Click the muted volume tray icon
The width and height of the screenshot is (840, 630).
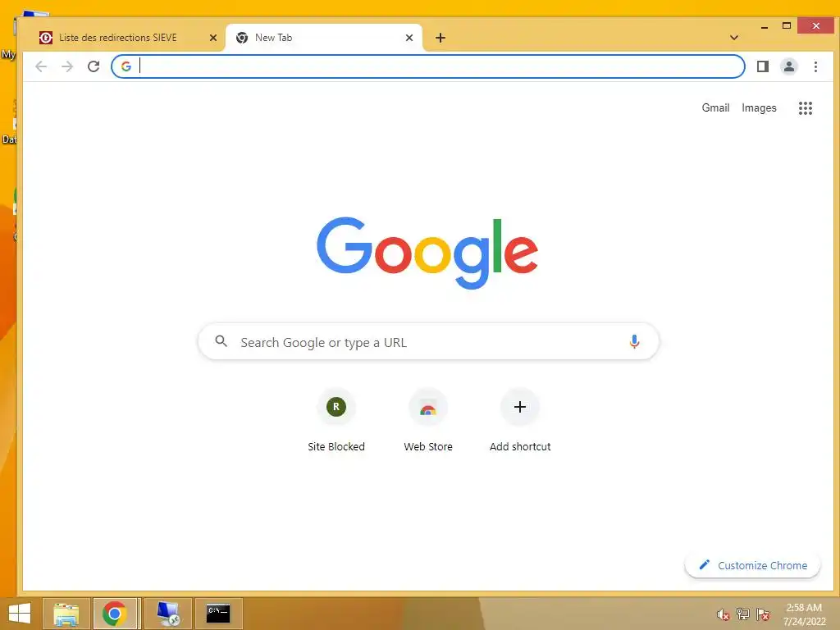click(724, 615)
